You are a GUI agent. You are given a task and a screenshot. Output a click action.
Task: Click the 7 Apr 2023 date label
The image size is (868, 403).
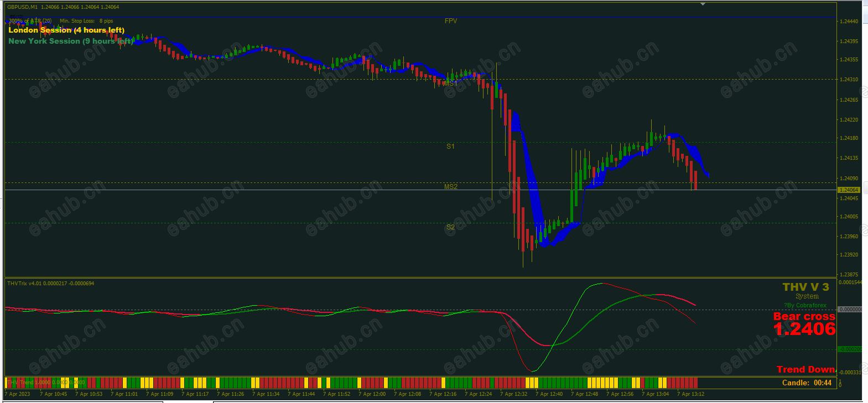[x=18, y=394]
